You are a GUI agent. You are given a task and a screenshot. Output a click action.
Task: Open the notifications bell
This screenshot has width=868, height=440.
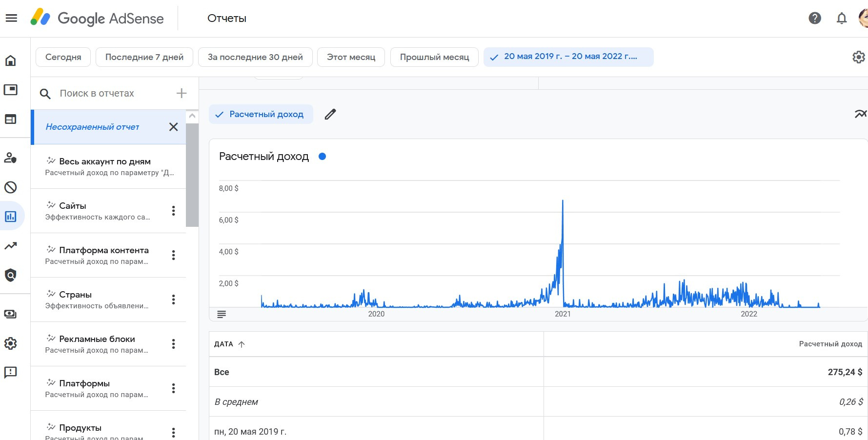841,19
